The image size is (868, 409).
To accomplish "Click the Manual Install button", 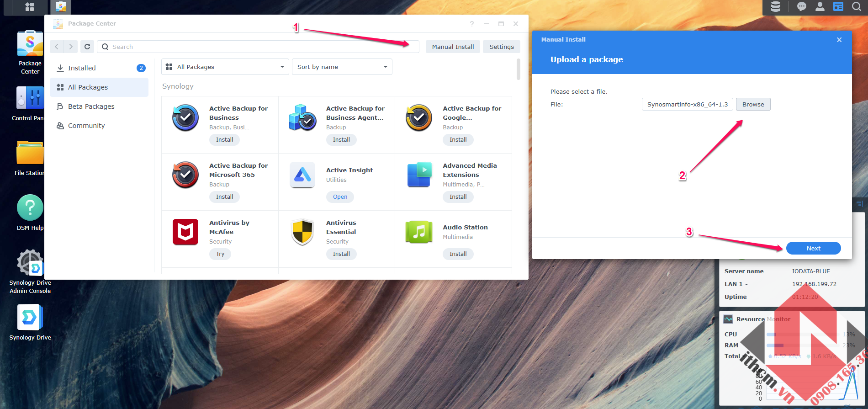I will coord(453,47).
